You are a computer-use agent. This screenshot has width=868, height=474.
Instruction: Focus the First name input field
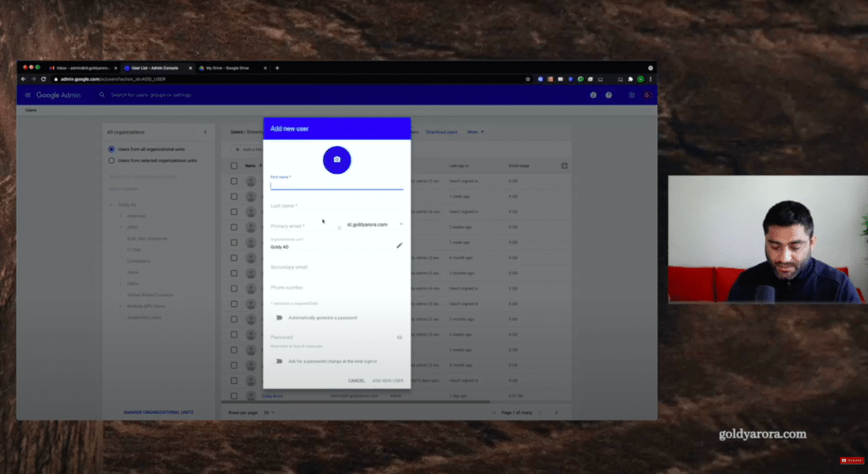coord(336,186)
